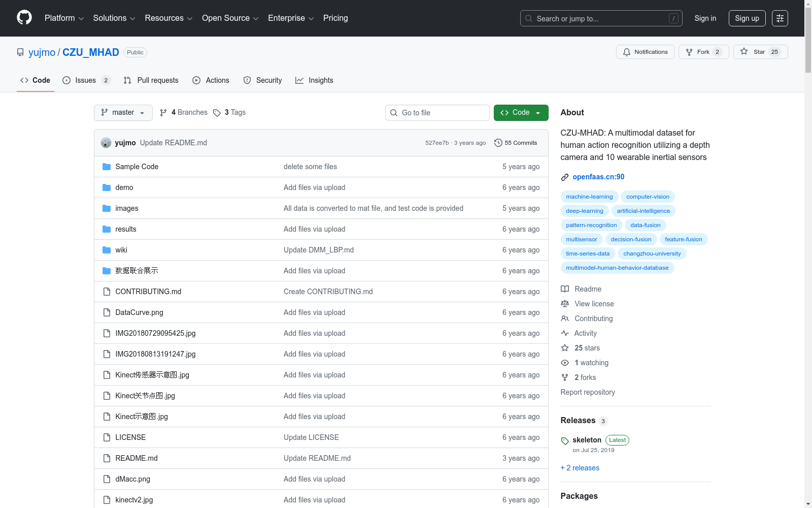Click the repository icon before yujmo

coord(20,52)
